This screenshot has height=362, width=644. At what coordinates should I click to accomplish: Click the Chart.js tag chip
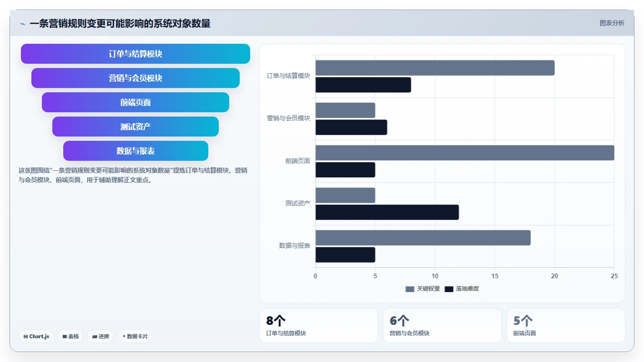pyautogui.click(x=36, y=336)
